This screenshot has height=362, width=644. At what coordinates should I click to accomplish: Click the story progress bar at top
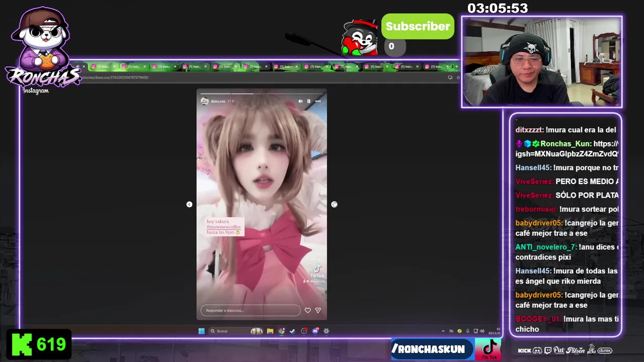tap(262, 94)
